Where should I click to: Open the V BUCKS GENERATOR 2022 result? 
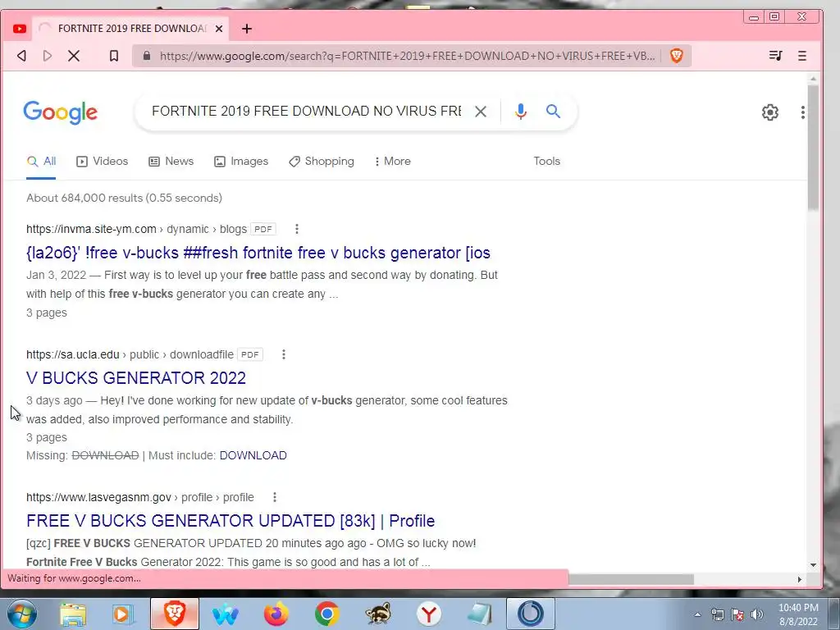(136, 378)
